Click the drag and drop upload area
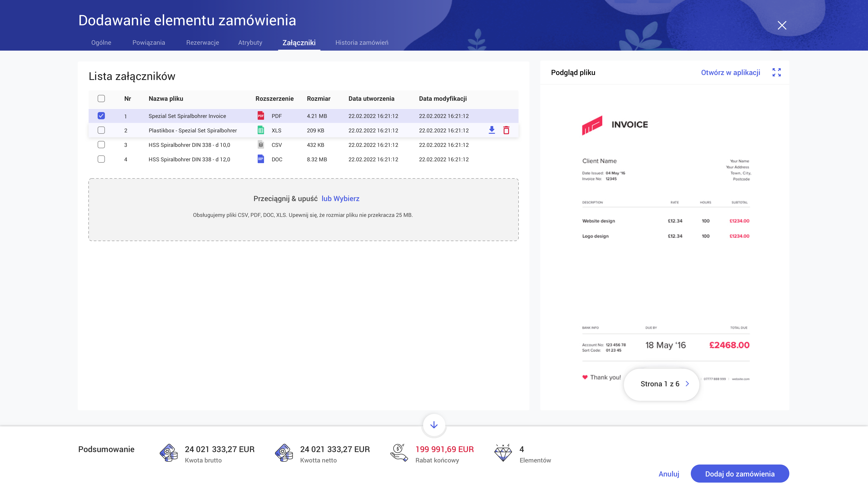The image size is (868, 488). 303,209
